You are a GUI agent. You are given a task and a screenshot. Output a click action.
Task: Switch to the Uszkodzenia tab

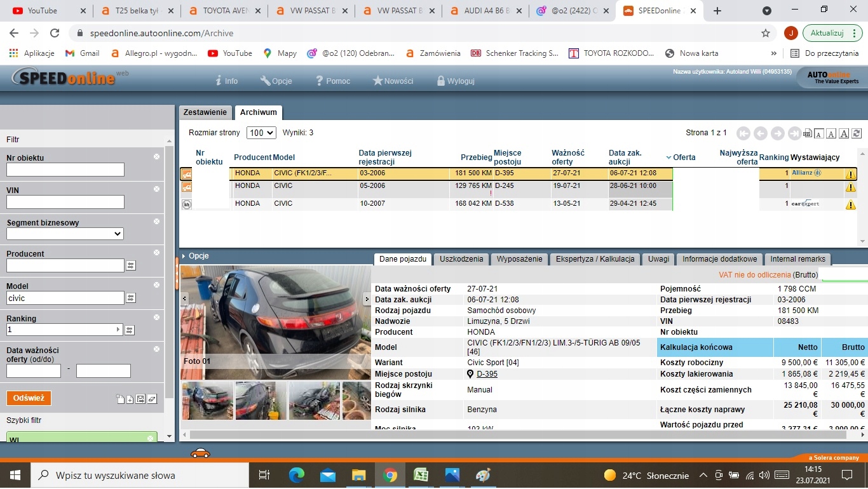tap(461, 259)
